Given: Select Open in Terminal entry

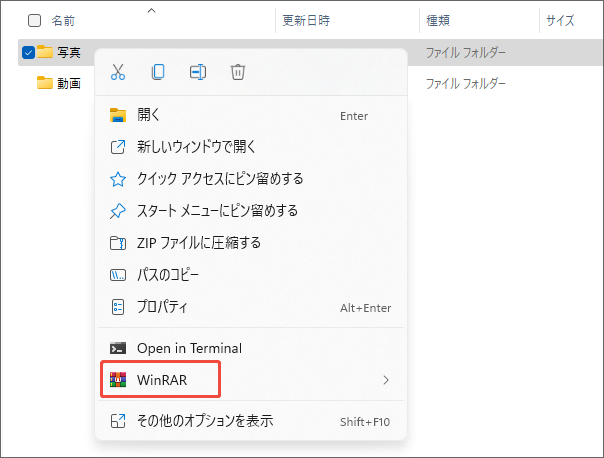Looking at the screenshot, I should pos(251,348).
